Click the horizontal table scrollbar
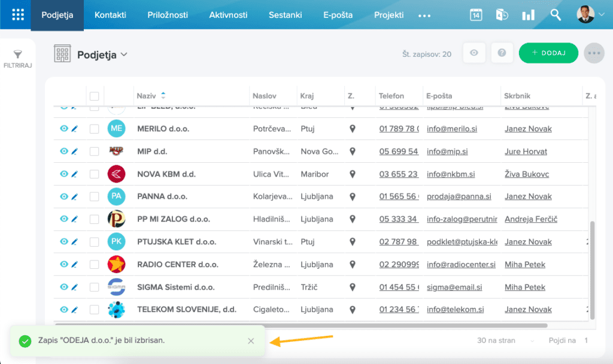Viewport: 613px width, 364px height. [301, 325]
